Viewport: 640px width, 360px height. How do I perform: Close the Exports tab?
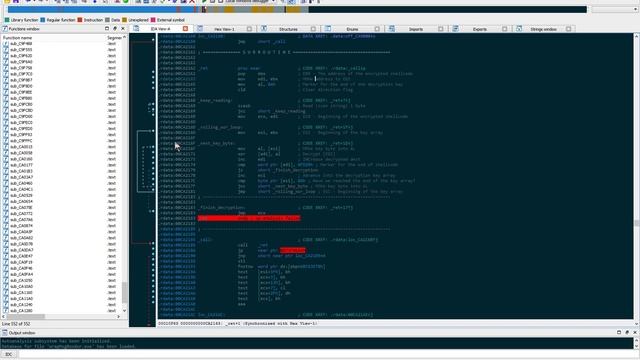pos(504,29)
